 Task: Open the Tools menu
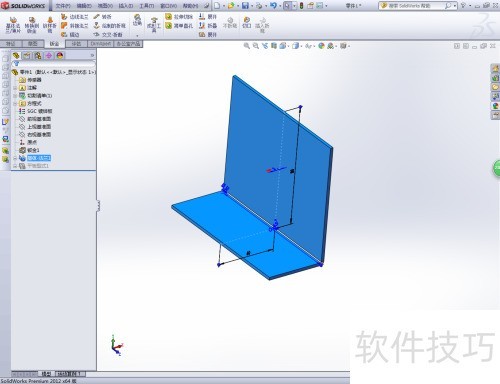click(147, 6)
